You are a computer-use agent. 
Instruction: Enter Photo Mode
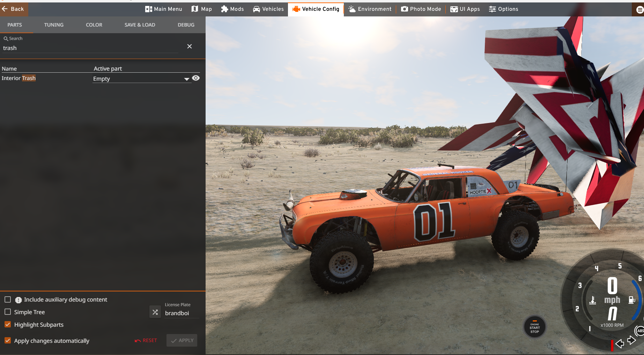(421, 9)
